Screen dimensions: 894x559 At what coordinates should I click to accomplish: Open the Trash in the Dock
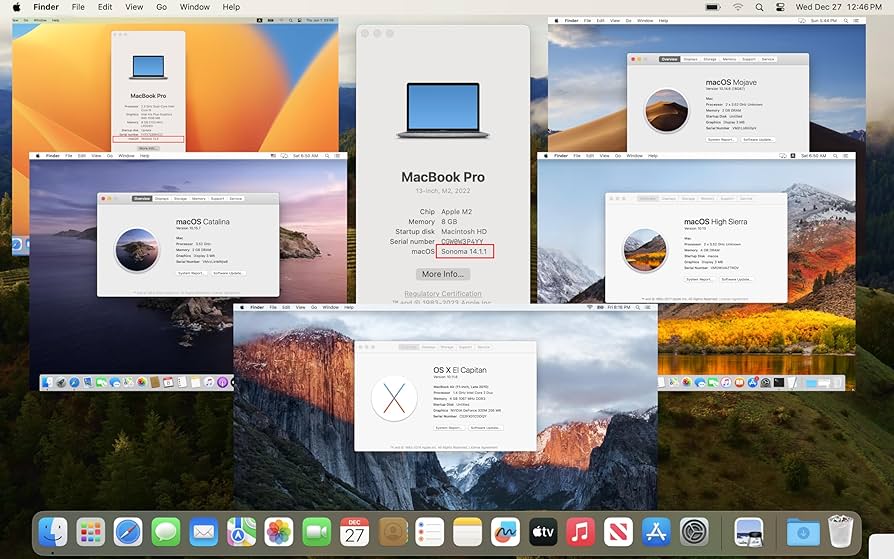coord(840,532)
